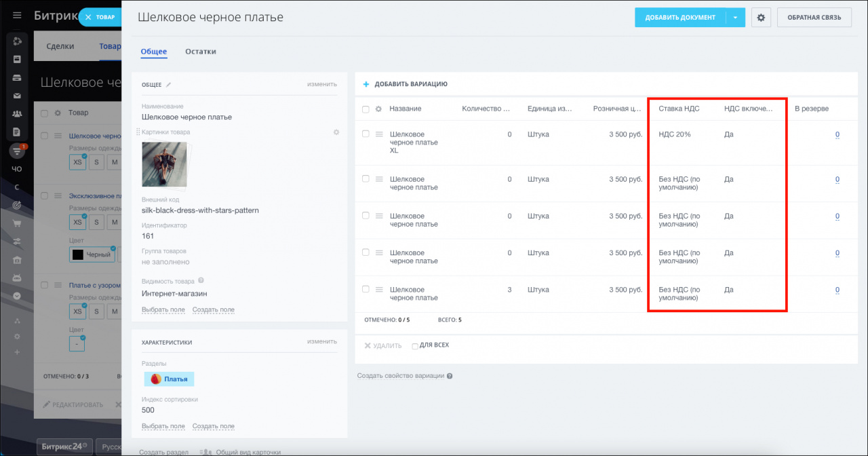Click the mail envelope icon in sidebar
Viewport: 868px width, 456px height.
(x=17, y=96)
